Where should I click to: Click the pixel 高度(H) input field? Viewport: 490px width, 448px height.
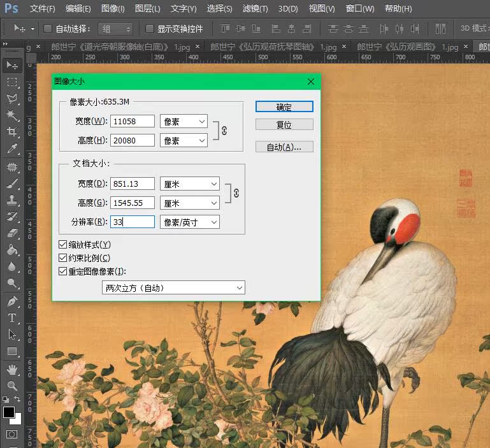(133, 140)
